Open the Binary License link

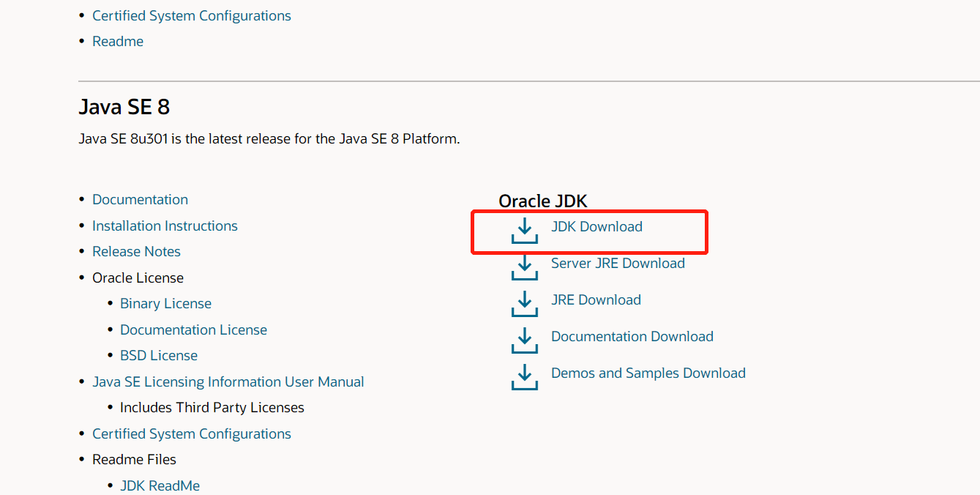click(x=165, y=303)
